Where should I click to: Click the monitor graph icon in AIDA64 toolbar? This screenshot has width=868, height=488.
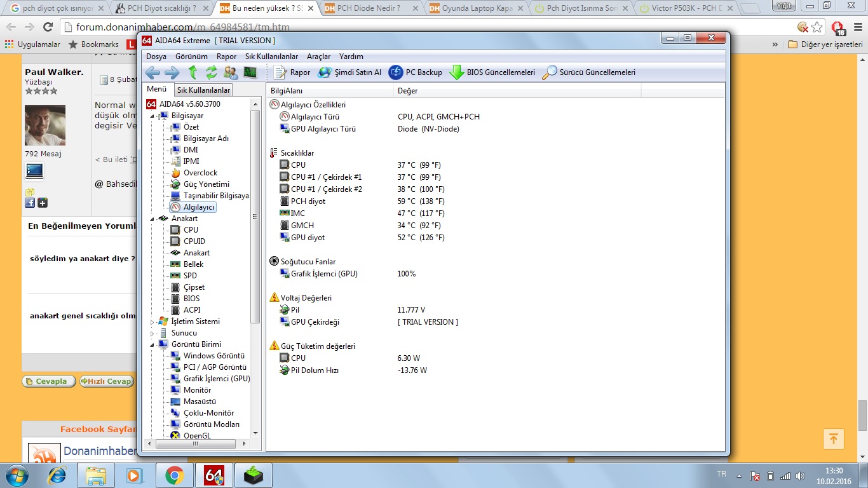250,72
